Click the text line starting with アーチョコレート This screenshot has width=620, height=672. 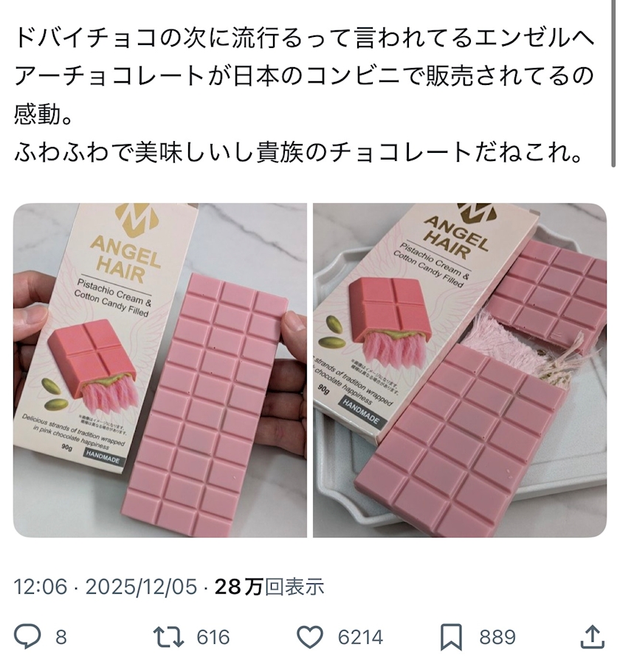[x=304, y=76]
